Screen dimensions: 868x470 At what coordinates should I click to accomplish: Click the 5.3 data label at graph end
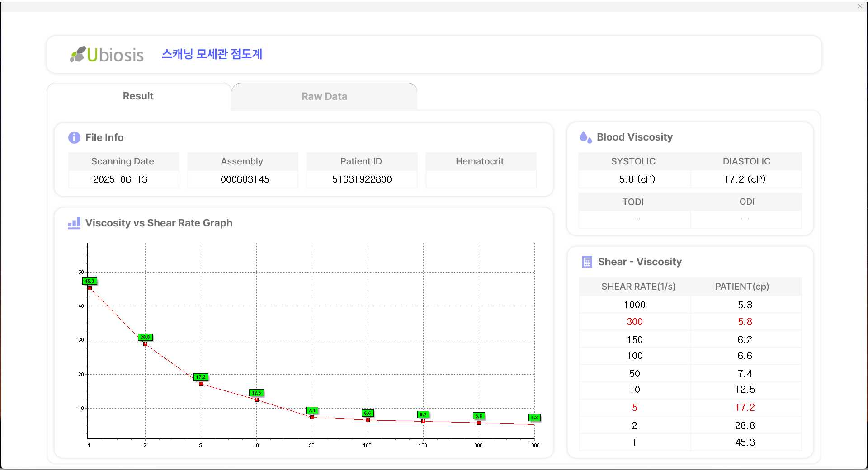coord(534,418)
